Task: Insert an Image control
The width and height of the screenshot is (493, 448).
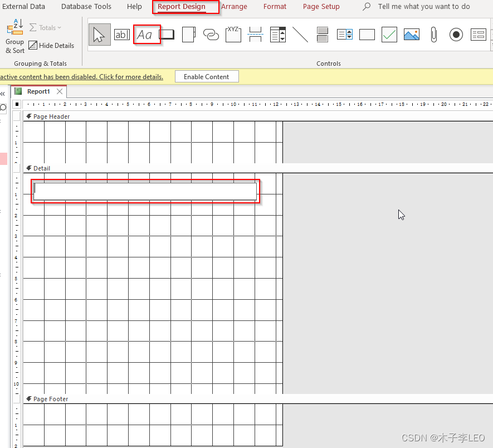Action: point(412,35)
